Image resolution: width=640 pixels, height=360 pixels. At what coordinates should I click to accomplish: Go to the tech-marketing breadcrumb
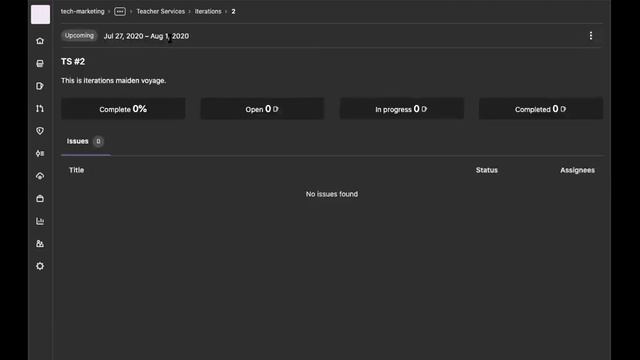[82, 11]
